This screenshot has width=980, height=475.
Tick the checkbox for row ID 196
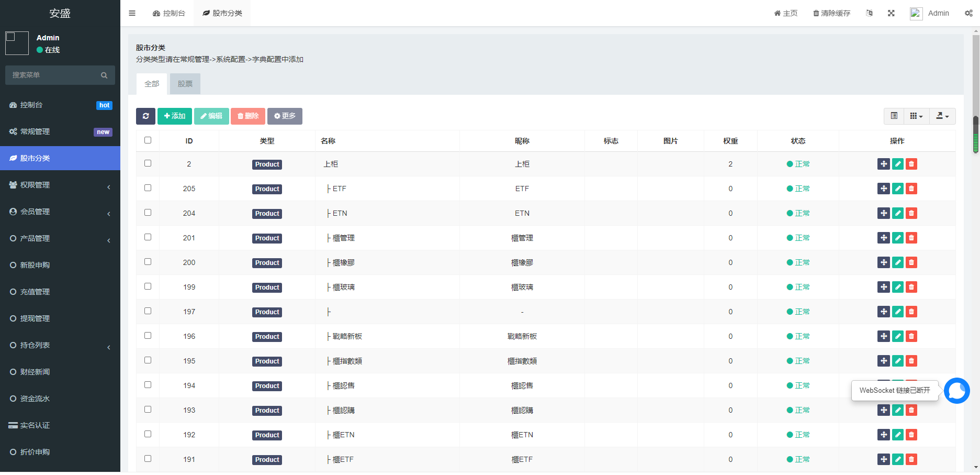coord(148,336)
